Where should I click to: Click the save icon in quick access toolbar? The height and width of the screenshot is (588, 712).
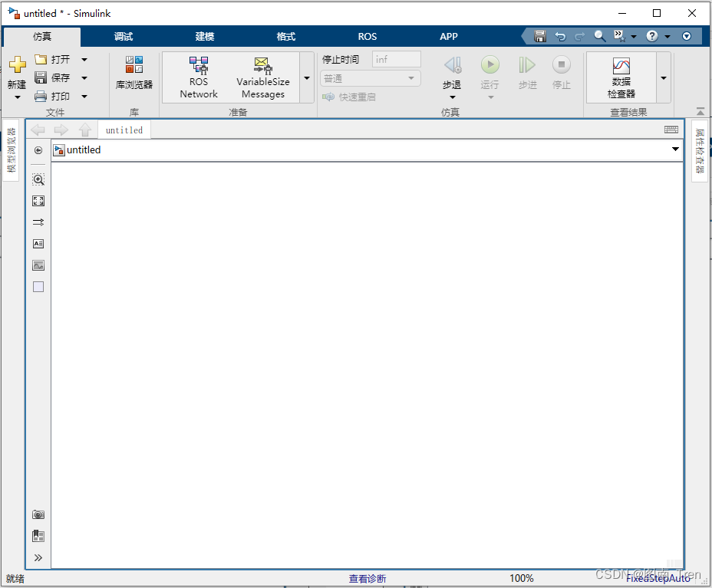540,36
